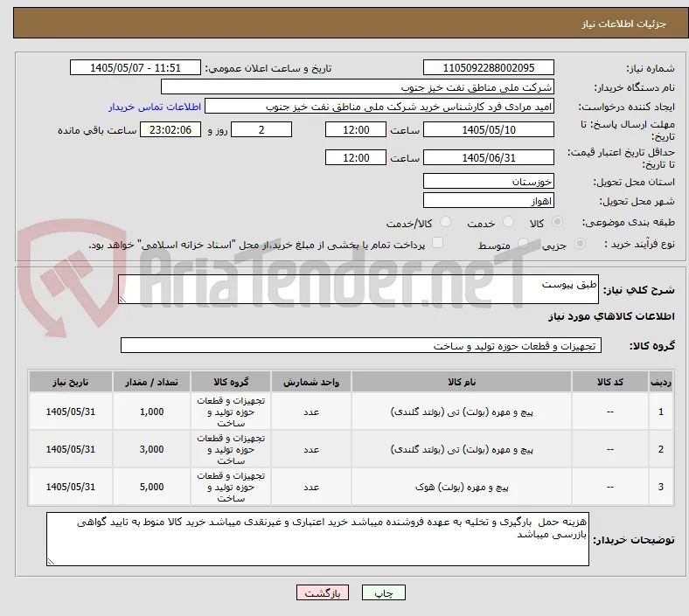Image resolution: width=689 pixels, height=616 pixels.
Task: Click the delivery province field خوزستان
Action: click(488, 181)
